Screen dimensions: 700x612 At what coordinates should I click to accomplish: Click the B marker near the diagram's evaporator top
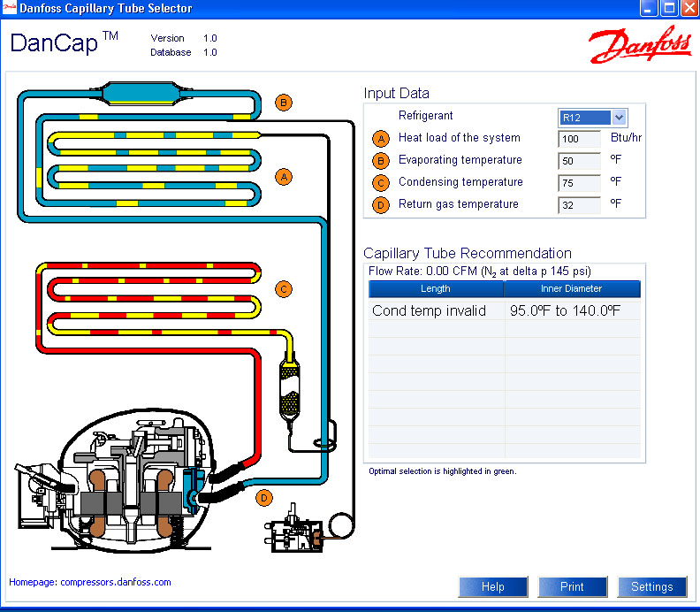(284, 103)
